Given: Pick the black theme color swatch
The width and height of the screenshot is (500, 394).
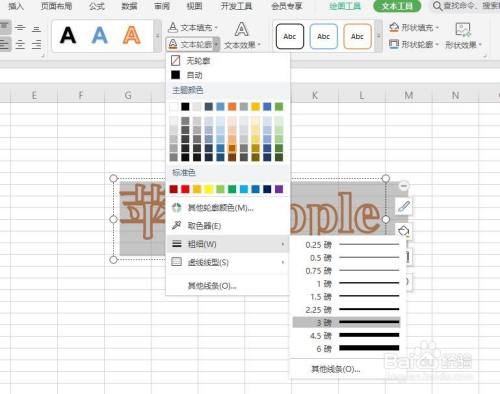Looking at the screenshot, I should (x=185, y=107).
